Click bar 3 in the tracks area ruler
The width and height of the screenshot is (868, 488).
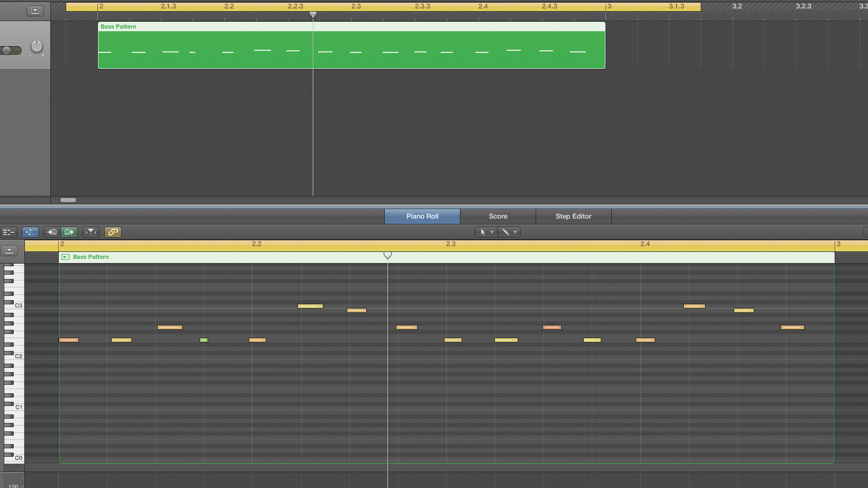coord(609,6)
